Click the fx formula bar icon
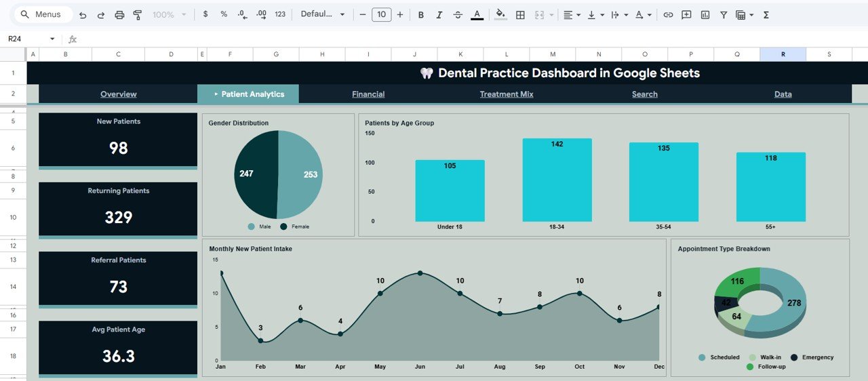This screenshot has width=868, height=381. pos(73,39)
